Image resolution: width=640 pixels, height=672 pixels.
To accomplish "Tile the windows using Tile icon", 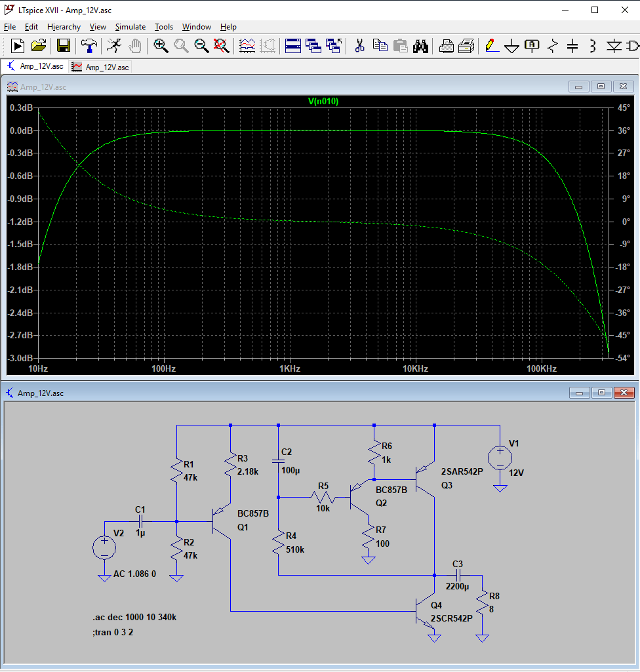I will (292, 46).
